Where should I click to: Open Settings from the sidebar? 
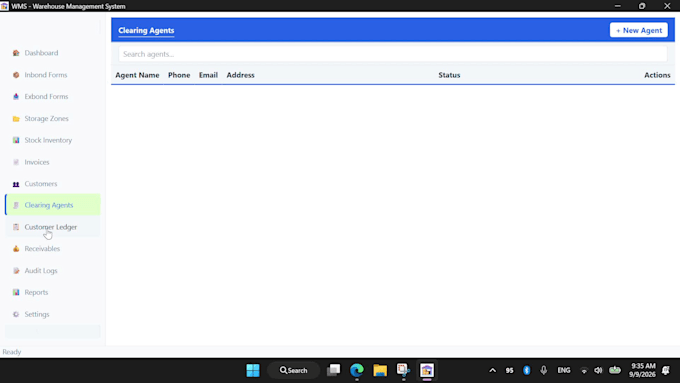(52, 314)
